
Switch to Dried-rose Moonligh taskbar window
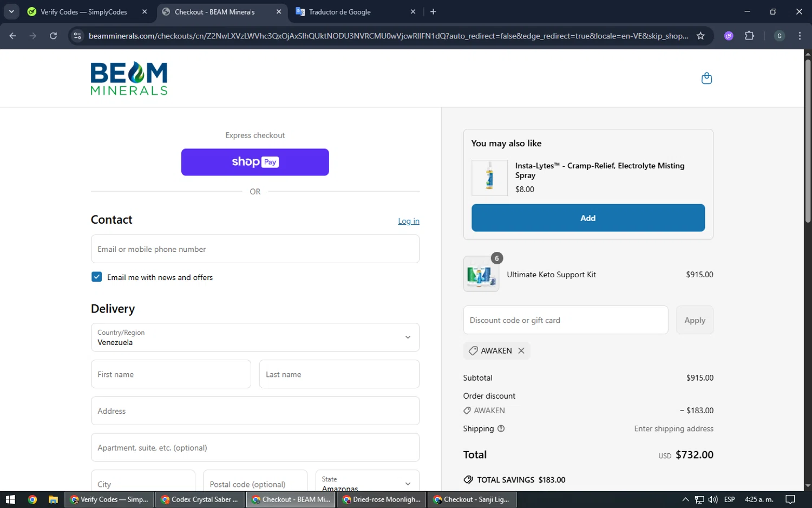point(382,499)
